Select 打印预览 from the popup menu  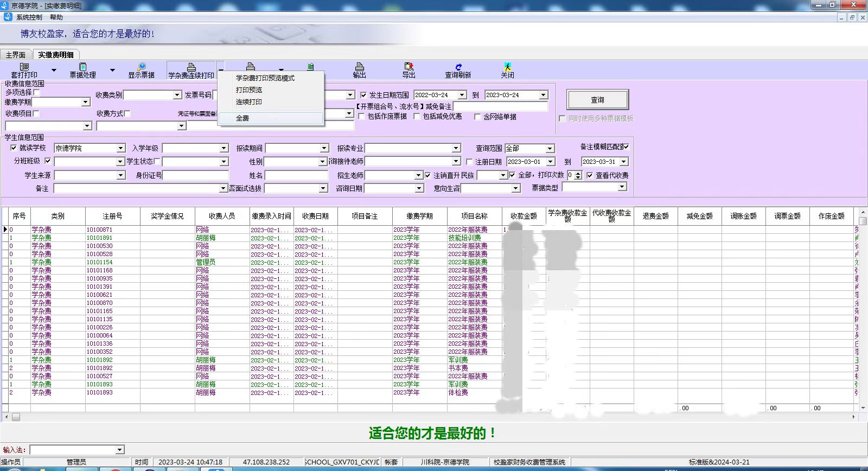click(x=249, y=90)
